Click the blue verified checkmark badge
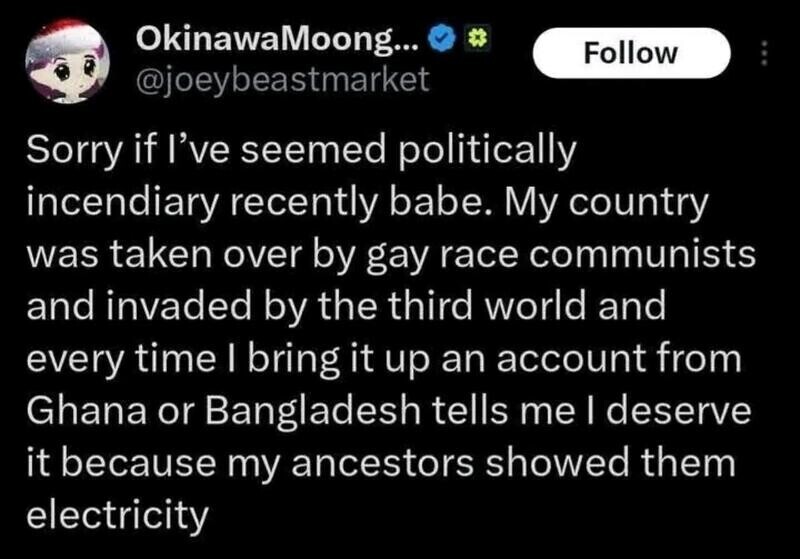 pyautogui.click(x=439, y=44)
